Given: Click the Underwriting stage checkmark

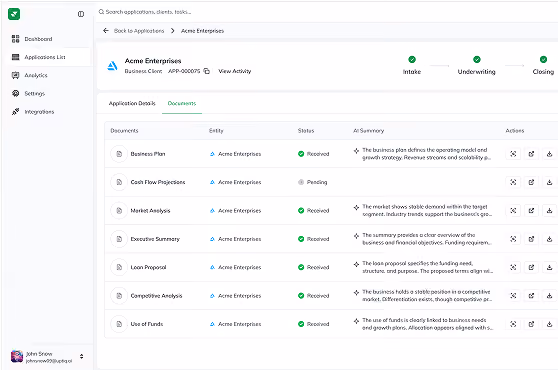Looking at the screenshot, I should (477, 59).
